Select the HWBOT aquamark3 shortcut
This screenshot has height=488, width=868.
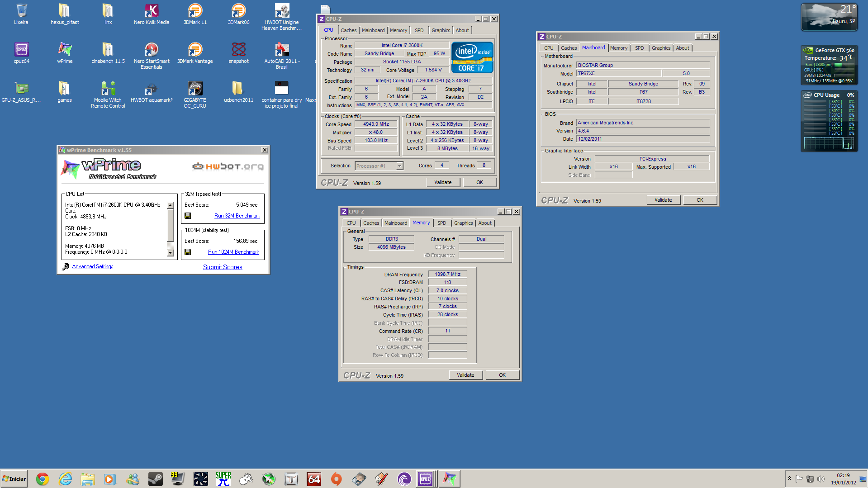click(152, 92)
